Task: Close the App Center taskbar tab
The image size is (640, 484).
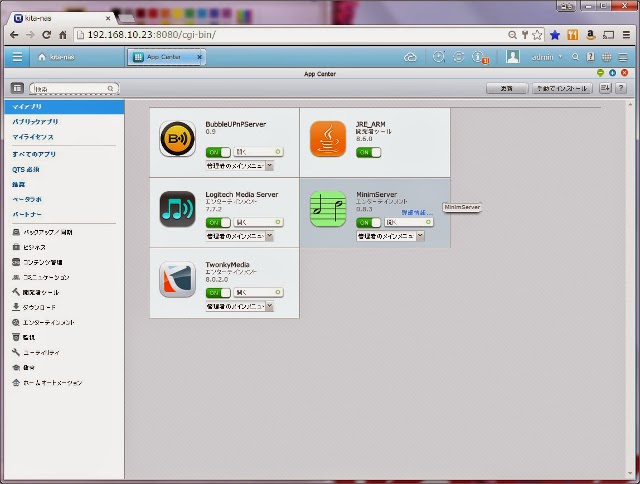Action: click(200, 57)
